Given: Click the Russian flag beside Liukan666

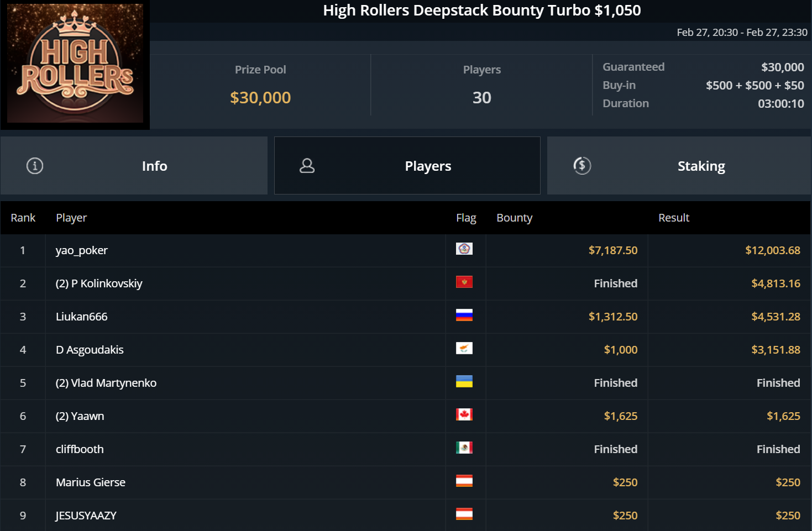Looking at the screenshot, I should (x=464, y=316).
